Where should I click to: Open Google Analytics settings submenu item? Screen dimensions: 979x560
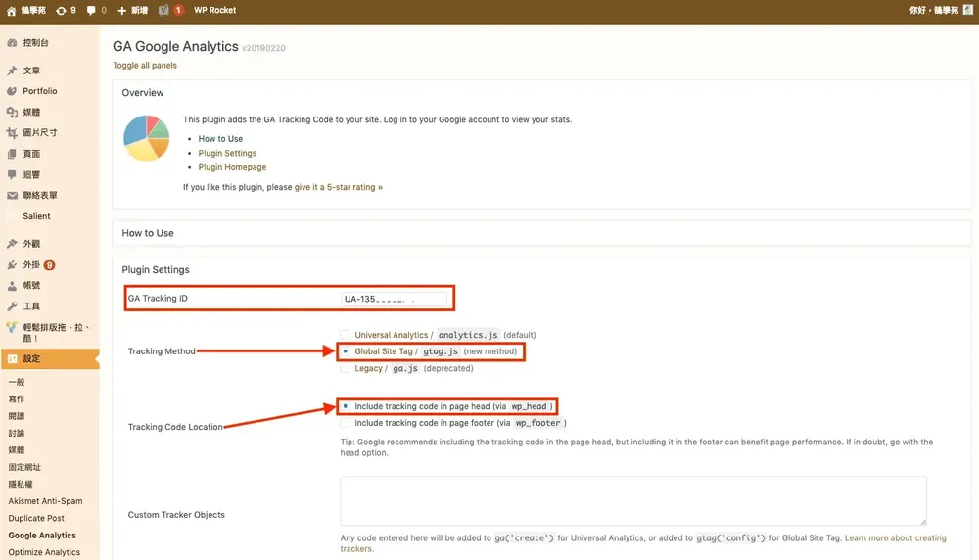[42, 536]
